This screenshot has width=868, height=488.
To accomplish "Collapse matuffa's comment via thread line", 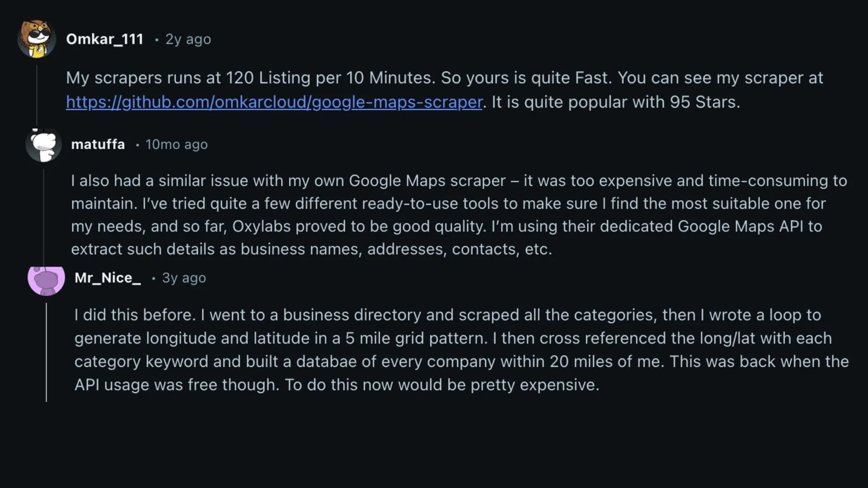I will tap(43, 212).
